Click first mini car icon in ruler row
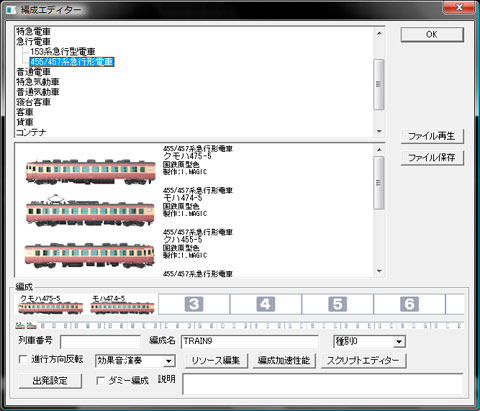Image resolution: width=480 pixels, height=411 pixels. tap(20, 325)
